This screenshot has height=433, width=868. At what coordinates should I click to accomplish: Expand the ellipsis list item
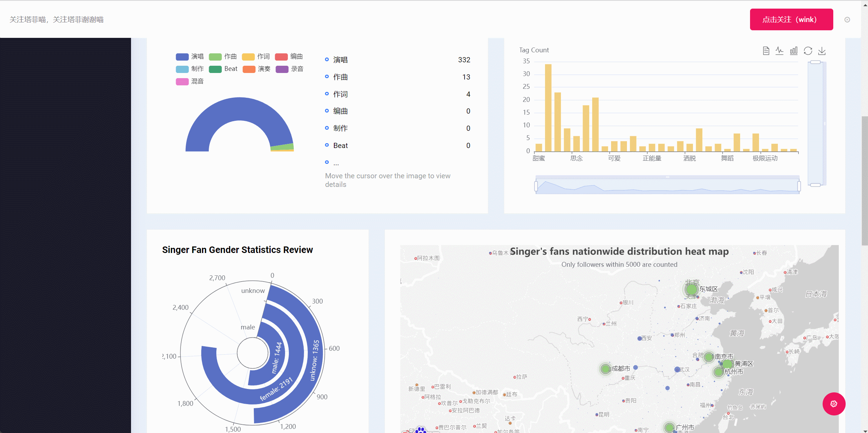pyautogui.click(x=336, y=162)
